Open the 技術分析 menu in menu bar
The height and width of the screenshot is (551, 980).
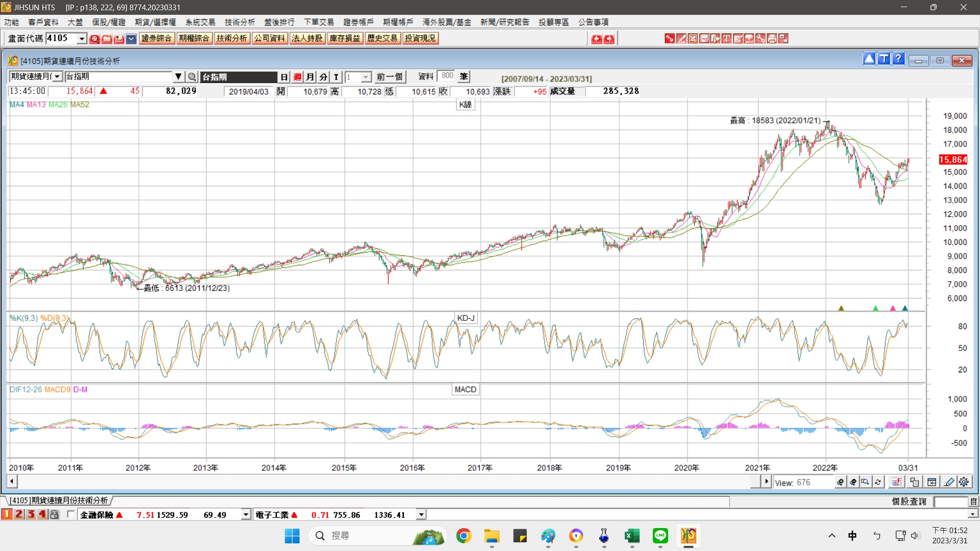239,22
